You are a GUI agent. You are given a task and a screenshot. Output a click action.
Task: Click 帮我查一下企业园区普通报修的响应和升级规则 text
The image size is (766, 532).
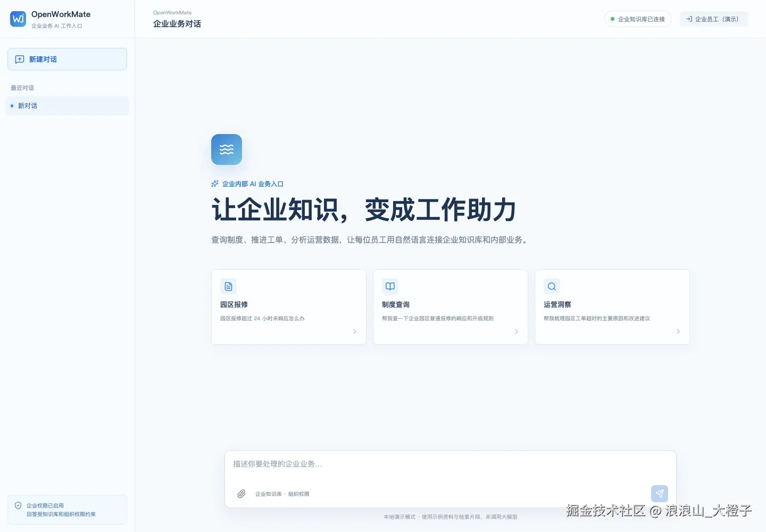coord(438,319)
